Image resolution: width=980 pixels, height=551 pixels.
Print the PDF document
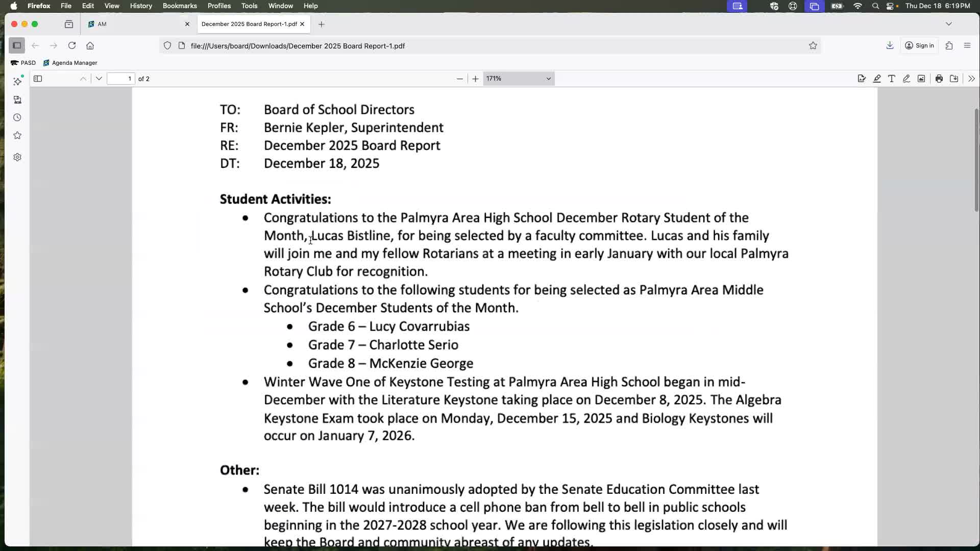939,79
